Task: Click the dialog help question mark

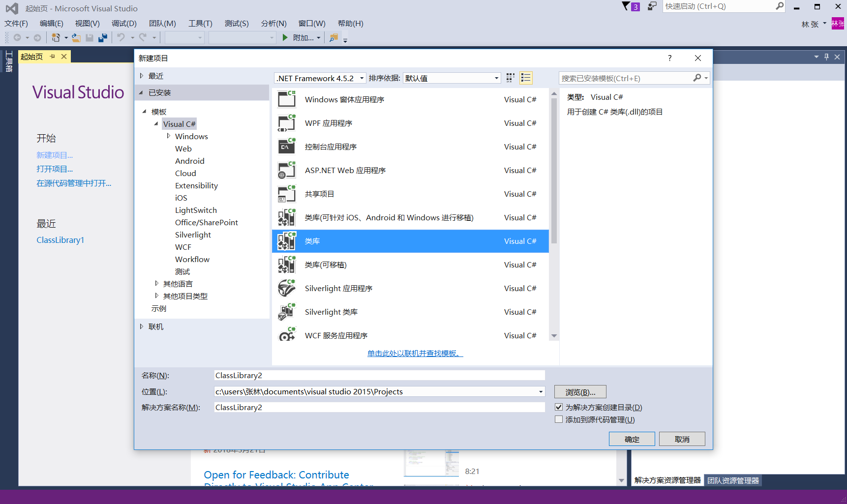Action: tap(669, 58)
